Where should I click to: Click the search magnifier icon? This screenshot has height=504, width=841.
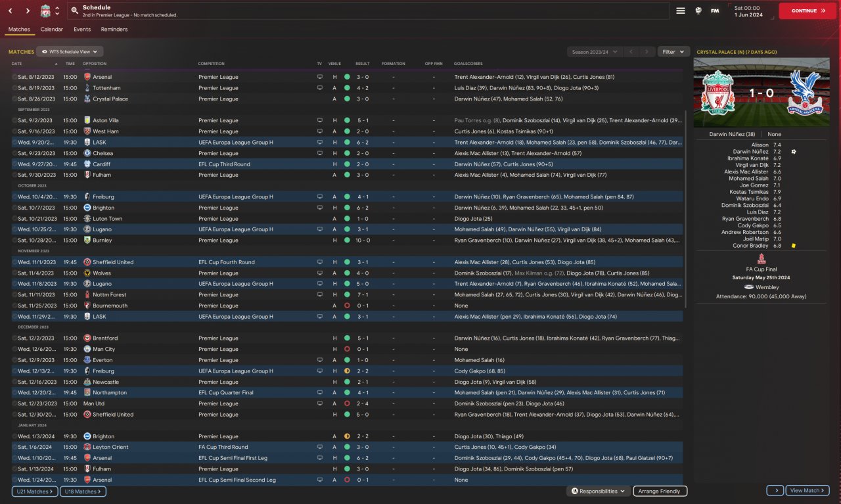[x=75, y=11]
